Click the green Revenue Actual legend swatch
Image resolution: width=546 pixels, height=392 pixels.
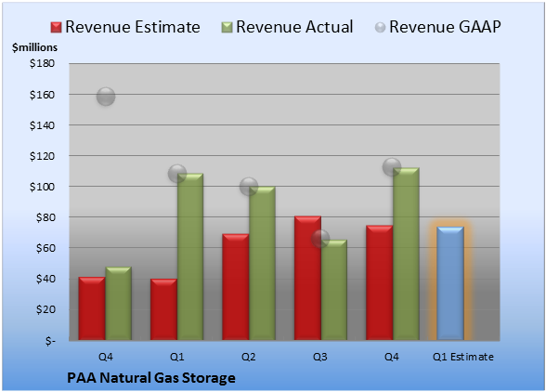pyautogui.click(x=227, y=27)
